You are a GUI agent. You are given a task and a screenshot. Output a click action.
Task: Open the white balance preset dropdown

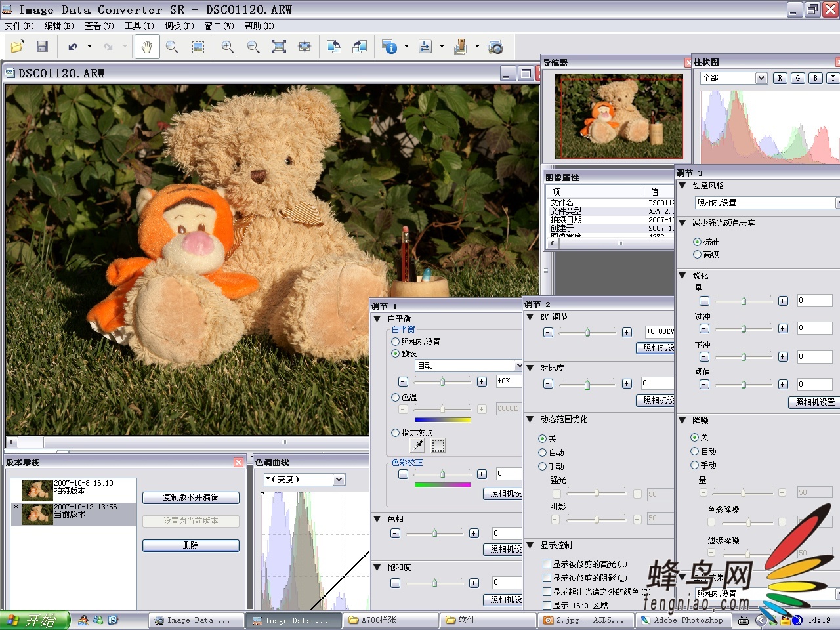(518, 366)
